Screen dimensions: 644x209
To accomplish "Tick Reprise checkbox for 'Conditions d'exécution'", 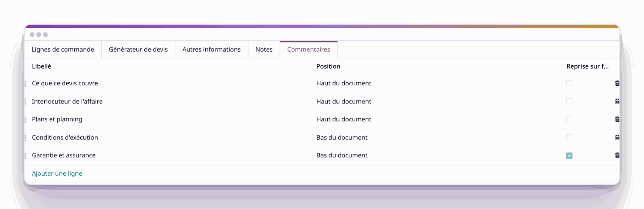I will [569, 138].
